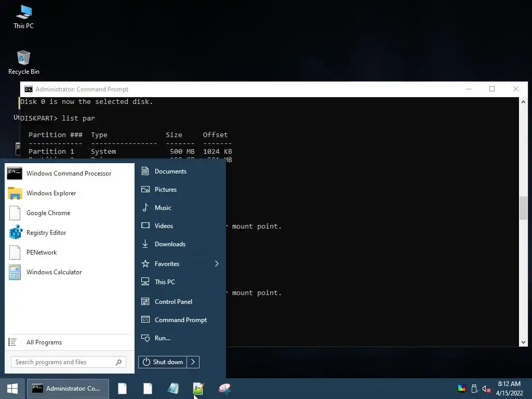
Task: Open PENetwork from start menu
Action: point(69,252)
